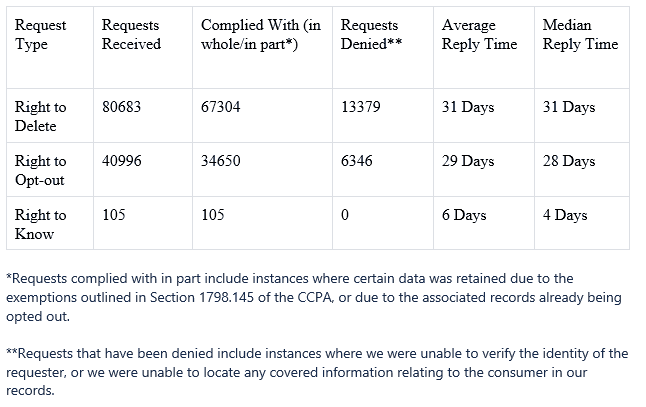Select the Requests Denied** header cell
This screenshot has width=646, height=407.
(x=371, y=35)
